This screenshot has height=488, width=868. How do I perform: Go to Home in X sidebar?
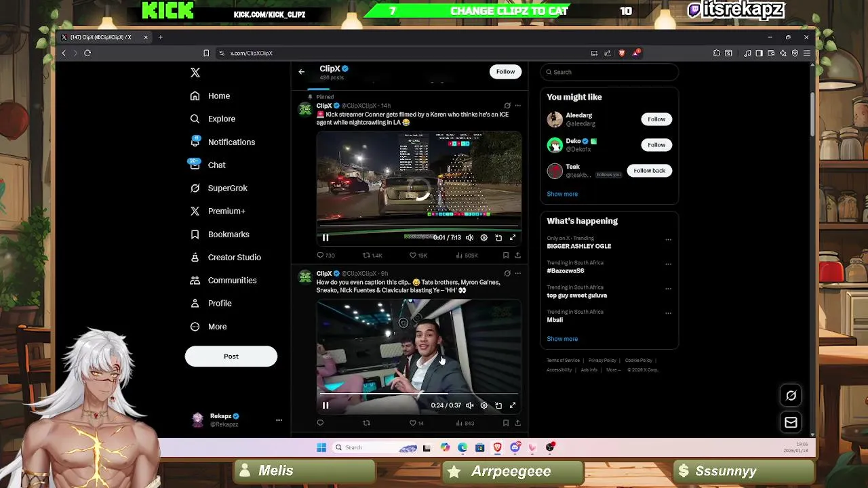210,96
